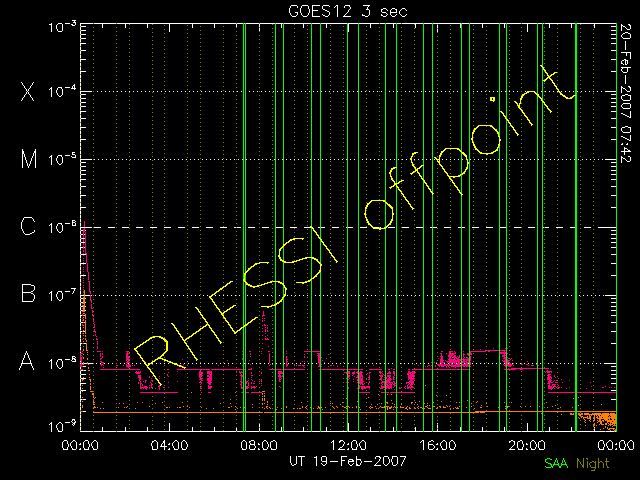Click the 10^-7 y-axis tick label
Screen dimensions: 640x480
(62, 295)
